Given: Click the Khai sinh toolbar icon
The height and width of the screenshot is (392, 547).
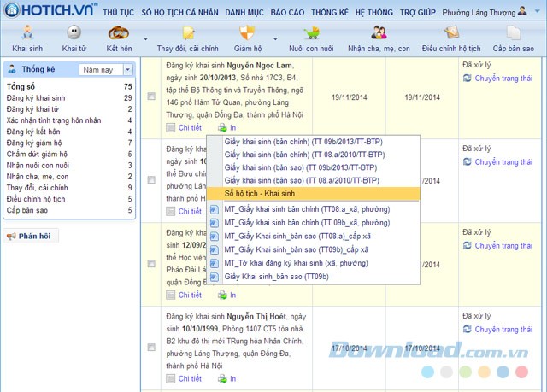Looking at the screenshot, I should (x=26, y=35).
